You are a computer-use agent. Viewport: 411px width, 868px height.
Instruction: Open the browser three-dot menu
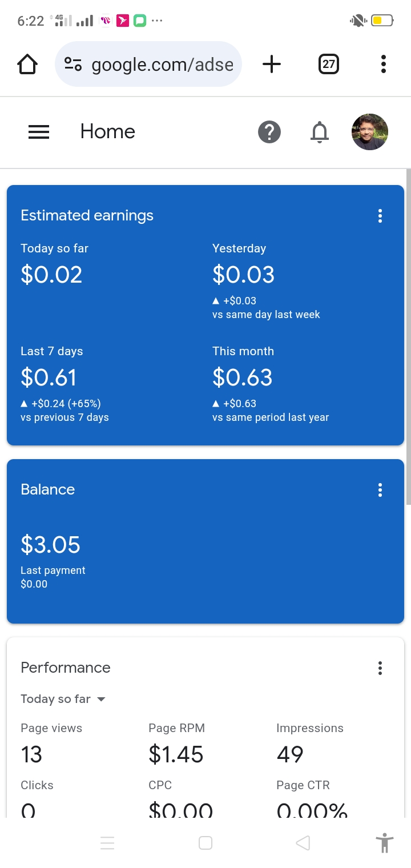(383, 65)
